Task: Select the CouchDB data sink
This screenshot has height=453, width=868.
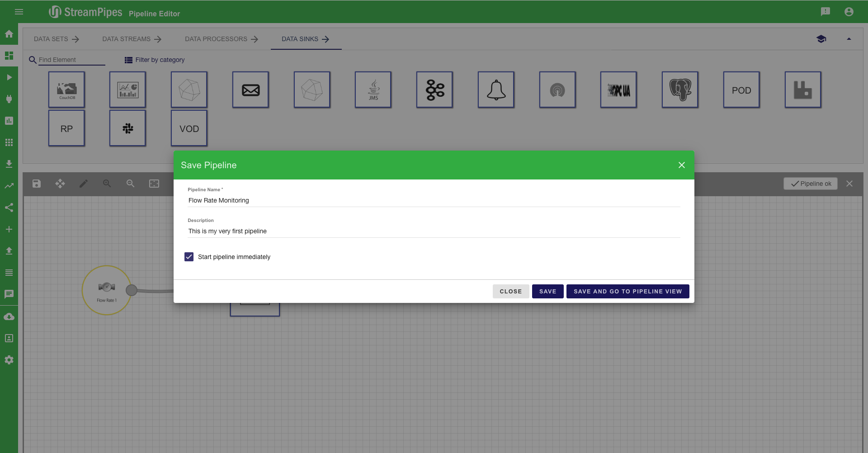Action: click(x=66, y=90)
